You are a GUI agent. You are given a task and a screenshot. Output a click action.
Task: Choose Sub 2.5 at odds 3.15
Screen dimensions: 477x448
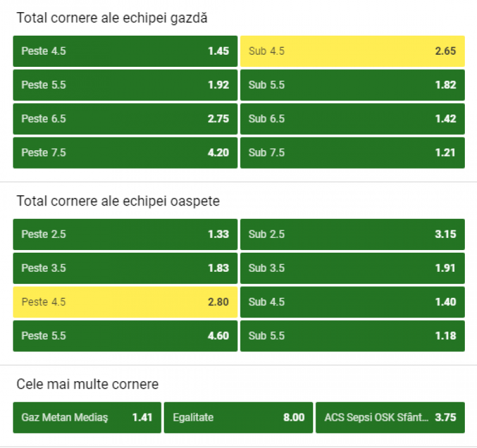[x=352, y=234]
